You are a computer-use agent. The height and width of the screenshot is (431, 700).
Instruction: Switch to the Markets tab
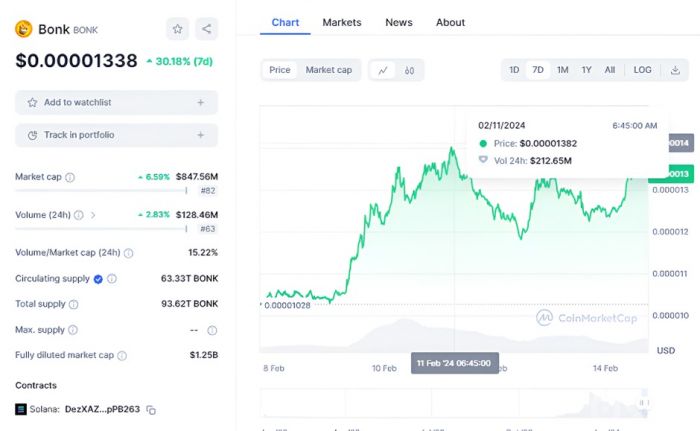pyautogui.click(x=342, y=22)
